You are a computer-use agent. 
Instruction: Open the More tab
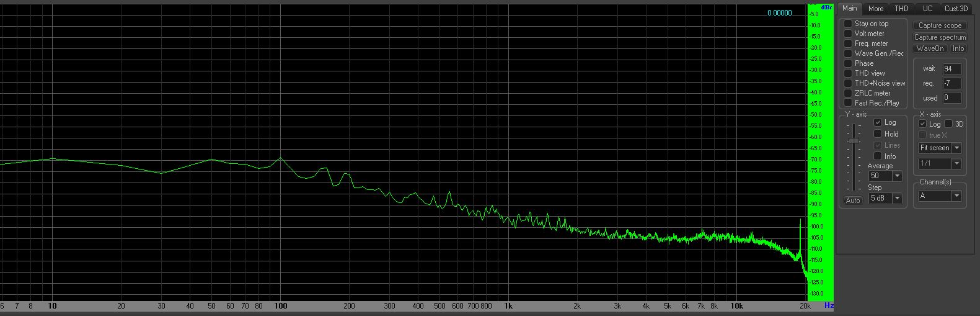click(x=876, y=9)
